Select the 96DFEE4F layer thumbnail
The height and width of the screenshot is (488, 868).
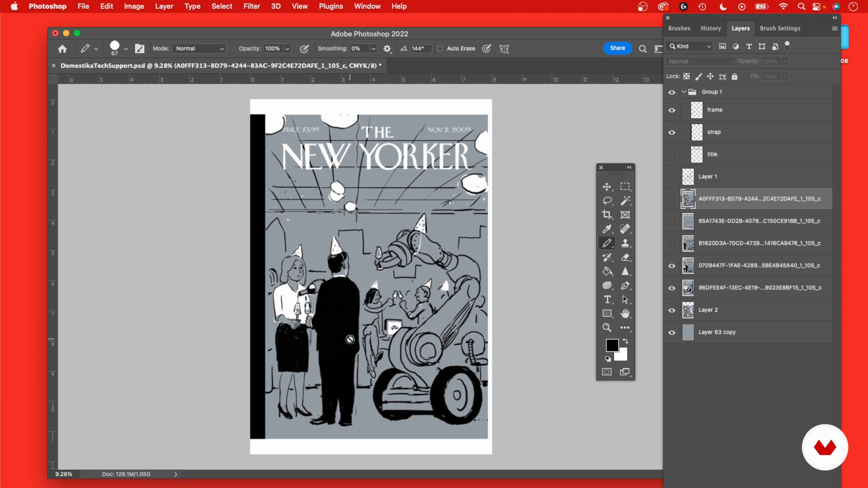click(688, 288)
